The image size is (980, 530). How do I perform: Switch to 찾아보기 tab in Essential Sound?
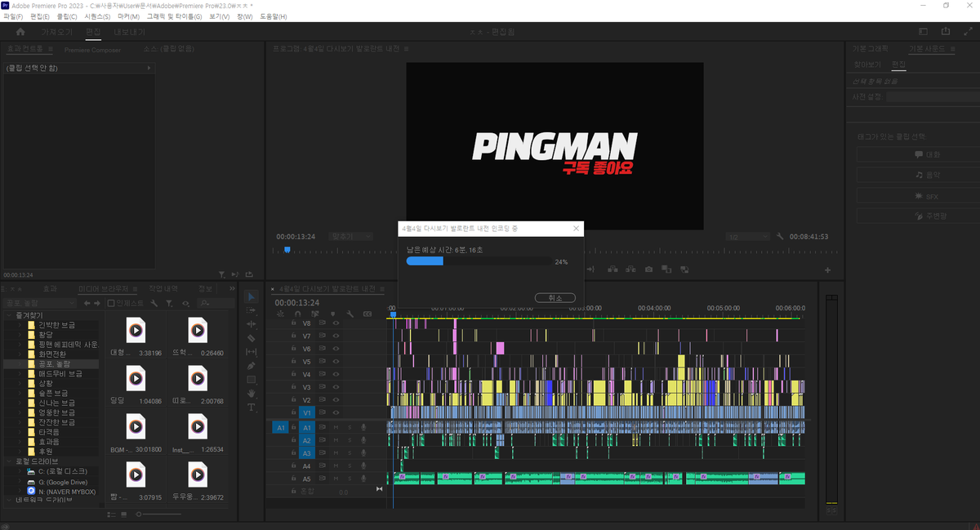click(867, 64)
